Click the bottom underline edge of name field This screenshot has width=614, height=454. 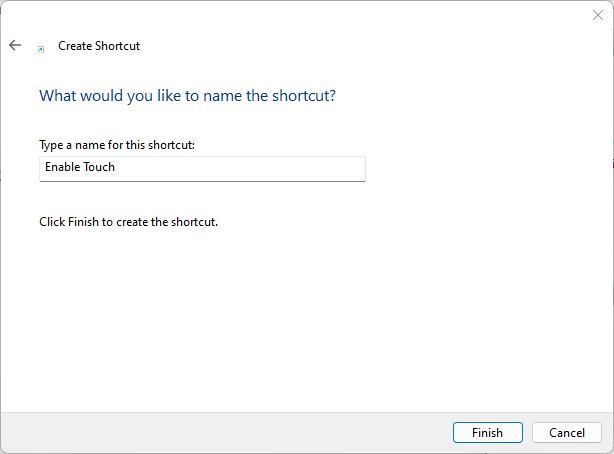click(202, 181)
